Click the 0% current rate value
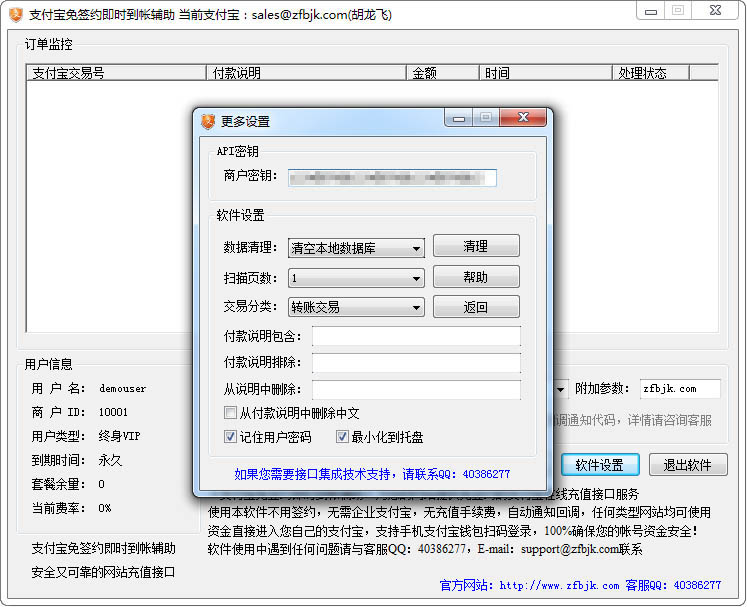 [x=105, y=508]
